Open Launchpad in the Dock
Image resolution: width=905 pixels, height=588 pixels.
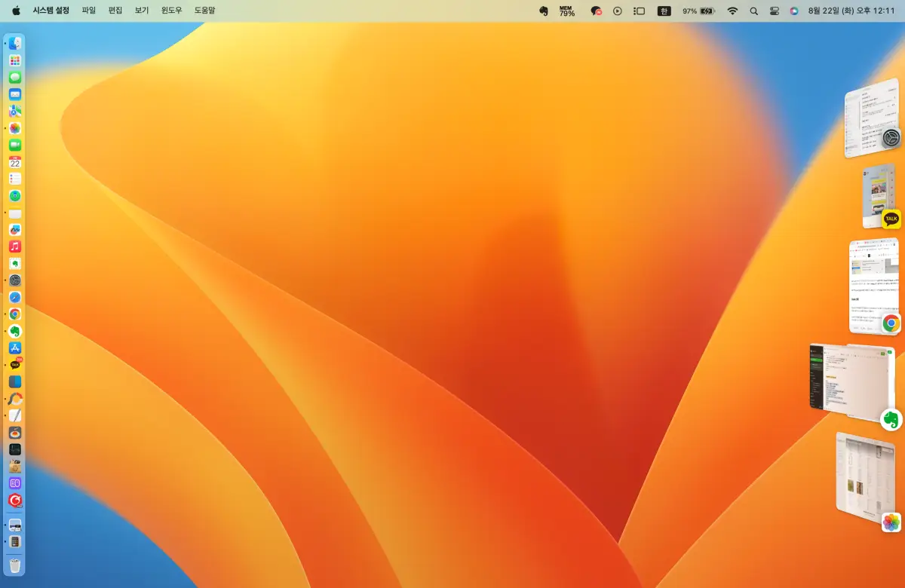(15, 60)
